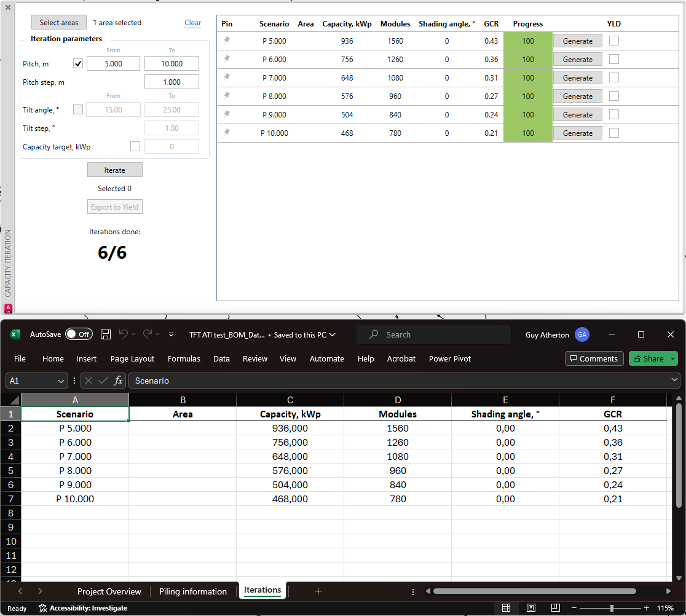
Task: Check YLD box for P 7.000 scenario
Action: point(614,77)
